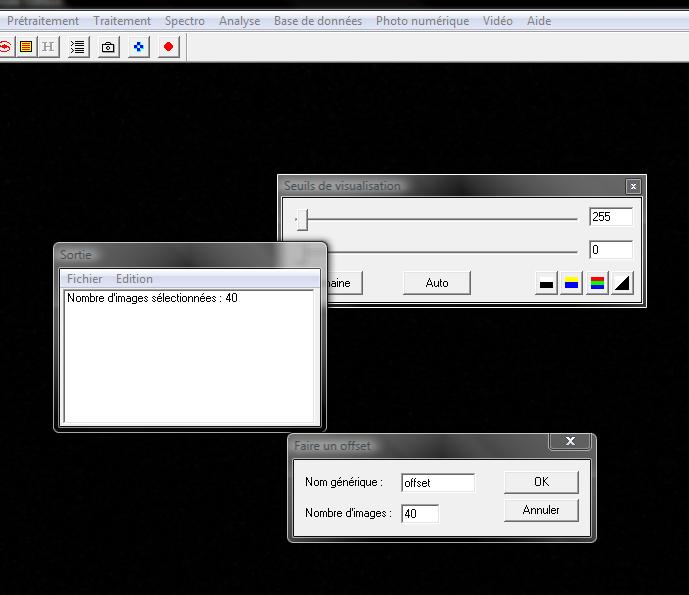This screenshot has width=689, height=595.
Task: Click the red circular arrow toolbar icon
Action: pyautogui.click(x=5, y=47)
